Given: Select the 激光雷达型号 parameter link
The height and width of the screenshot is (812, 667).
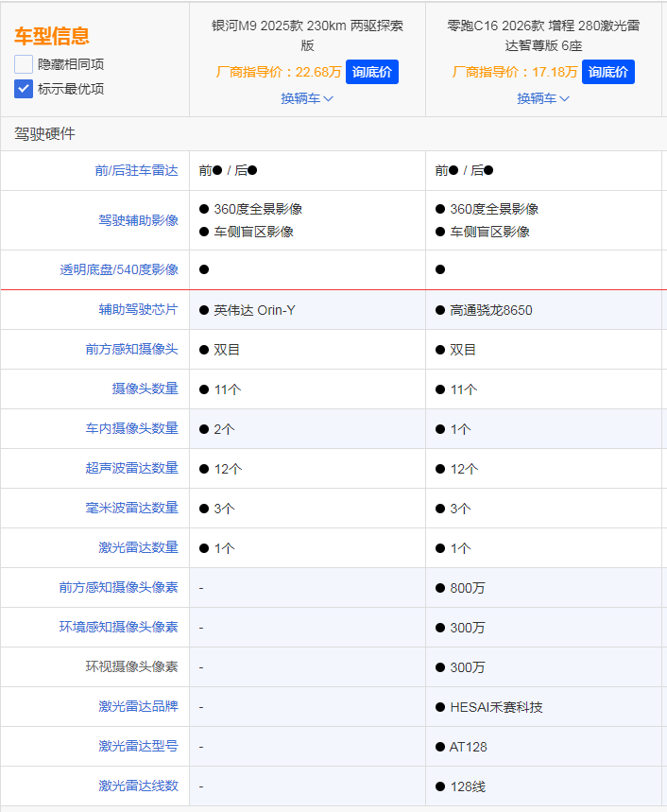Looking at the screenshot, I should click(138, 746).
